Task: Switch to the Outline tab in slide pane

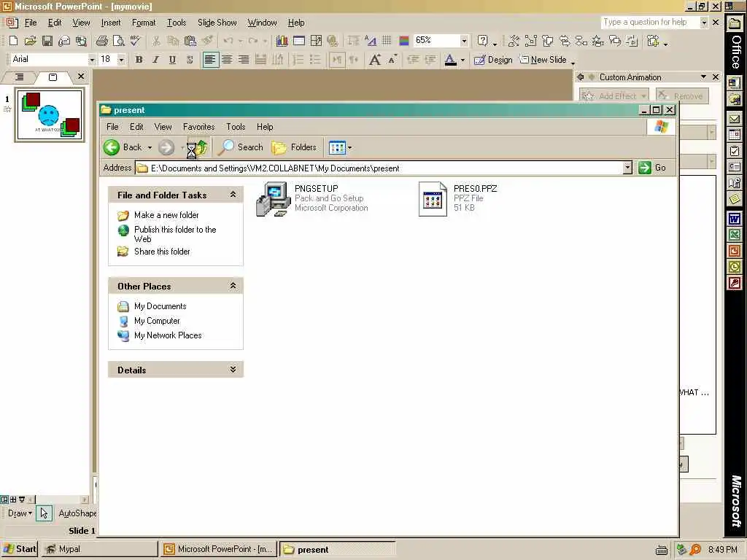Action: [20, 77]
